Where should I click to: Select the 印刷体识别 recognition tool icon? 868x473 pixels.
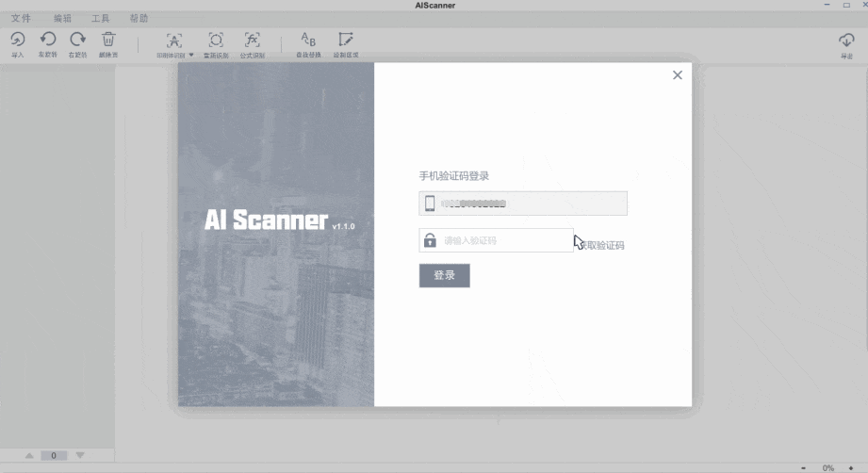173,41
